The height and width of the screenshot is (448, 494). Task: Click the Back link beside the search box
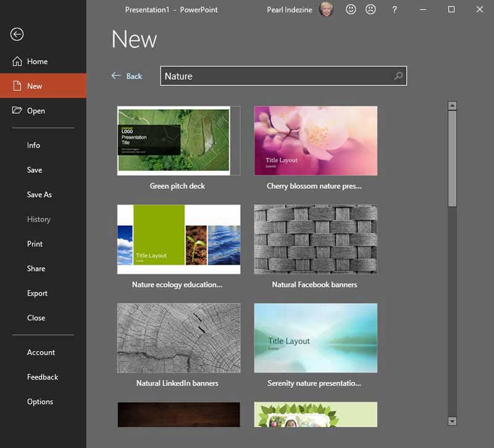click(x=127, y=76)
